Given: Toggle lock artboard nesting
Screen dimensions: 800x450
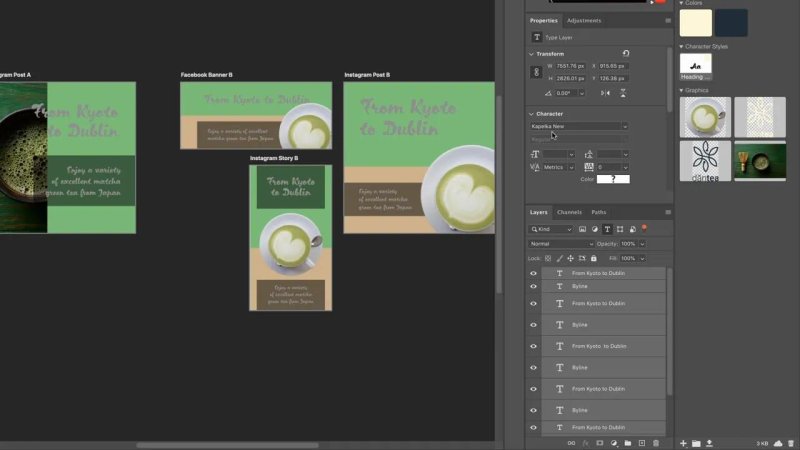Looking at the screenshot, I should [x=582, y=258].
